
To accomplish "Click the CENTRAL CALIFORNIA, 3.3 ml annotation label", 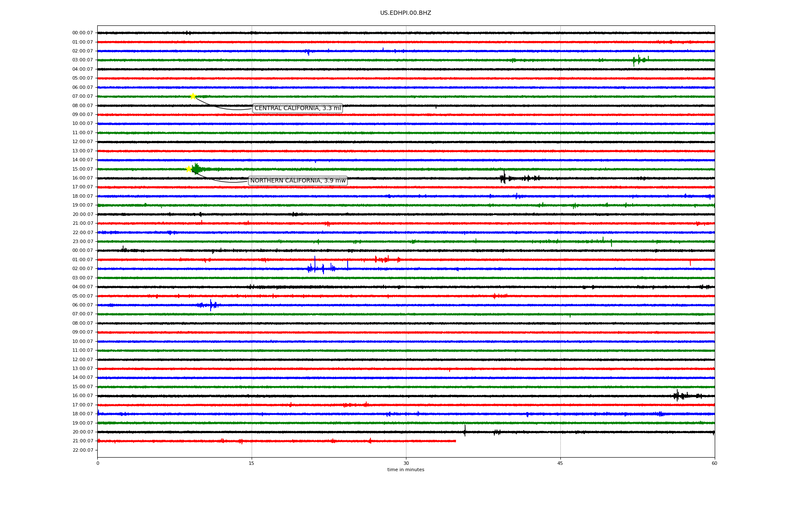I will [297, 108].
